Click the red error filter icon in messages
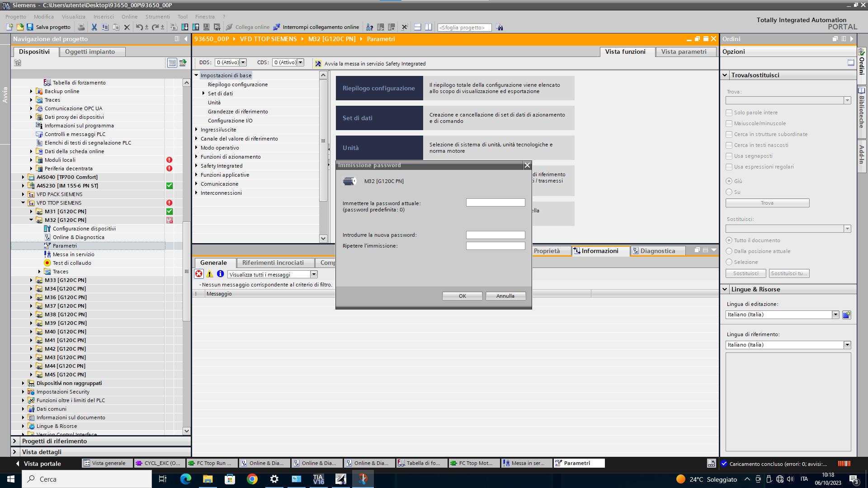Screen dimensions: 868x488 (x=199, y=274)
